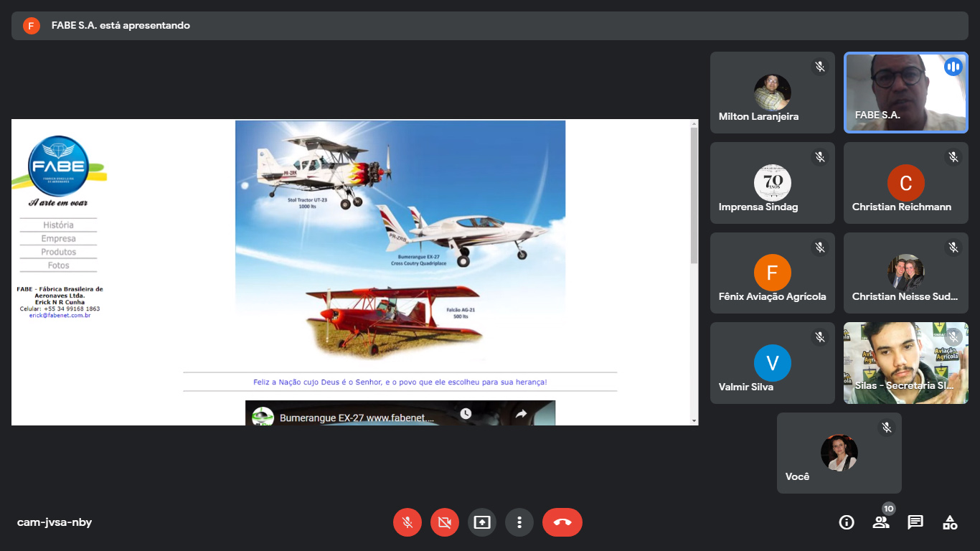Open the more options three-dot menu
Viewport: 980px width, 551px height.
click(519, 522)
